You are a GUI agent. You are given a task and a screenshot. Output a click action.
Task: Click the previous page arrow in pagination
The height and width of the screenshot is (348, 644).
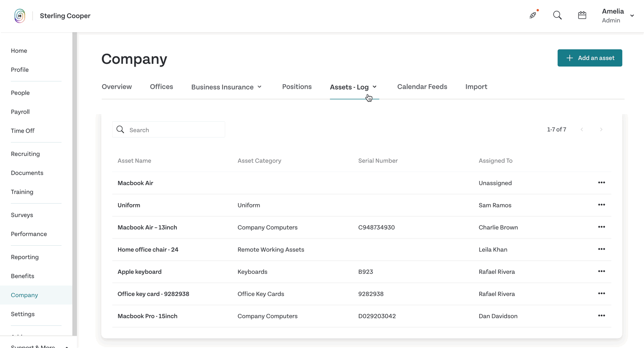[x=582, y=129]
